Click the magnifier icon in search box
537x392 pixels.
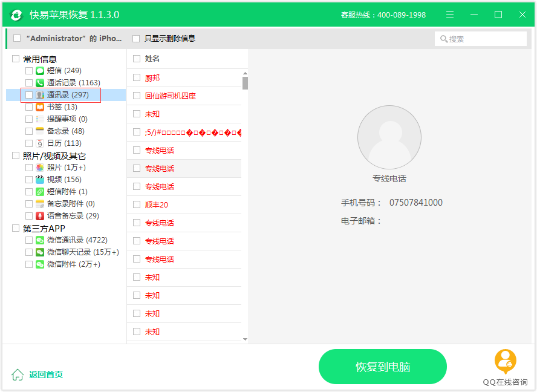[443, 39]
